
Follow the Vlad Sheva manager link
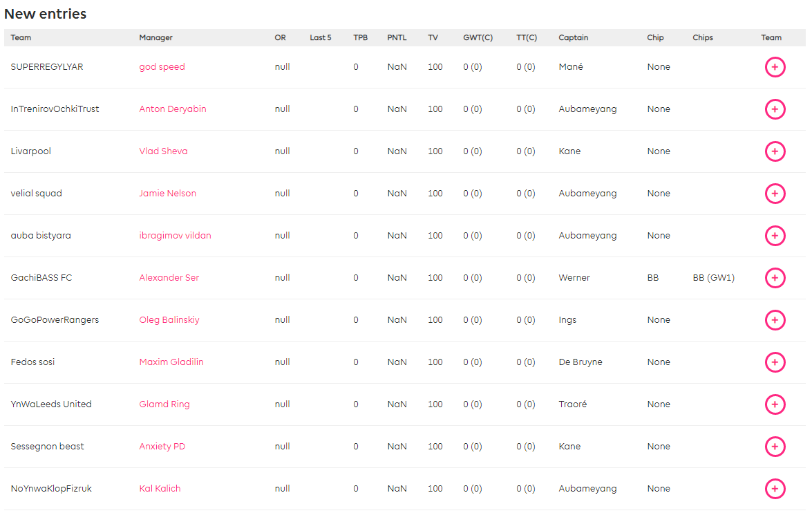[163, 151]
